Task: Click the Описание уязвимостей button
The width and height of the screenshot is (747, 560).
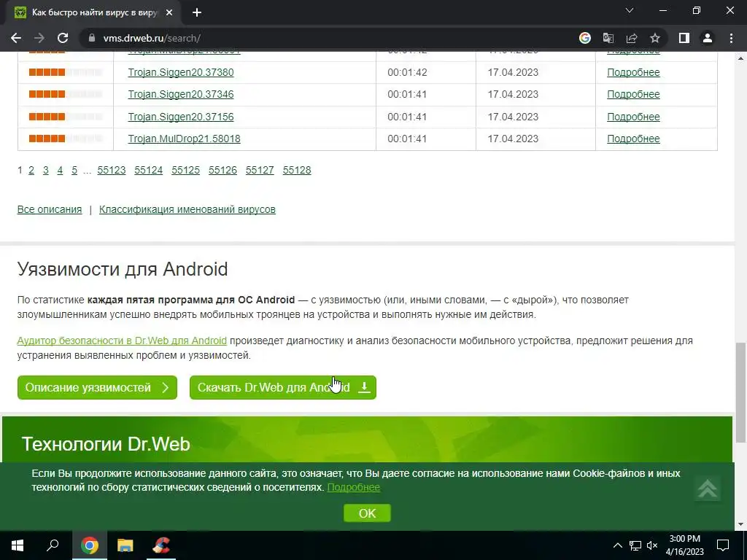Action: click(97, 388)
